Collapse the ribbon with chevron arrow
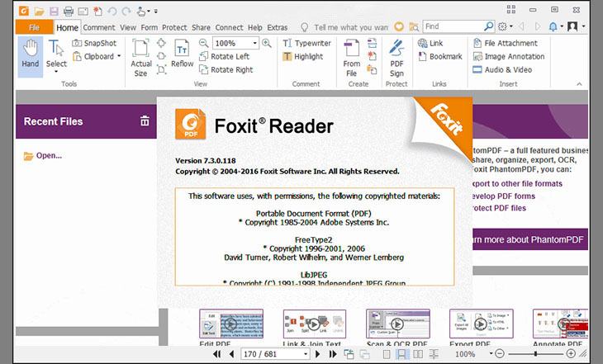The height and width of the screenshot is (364, 603). click(x=579, y=84)
